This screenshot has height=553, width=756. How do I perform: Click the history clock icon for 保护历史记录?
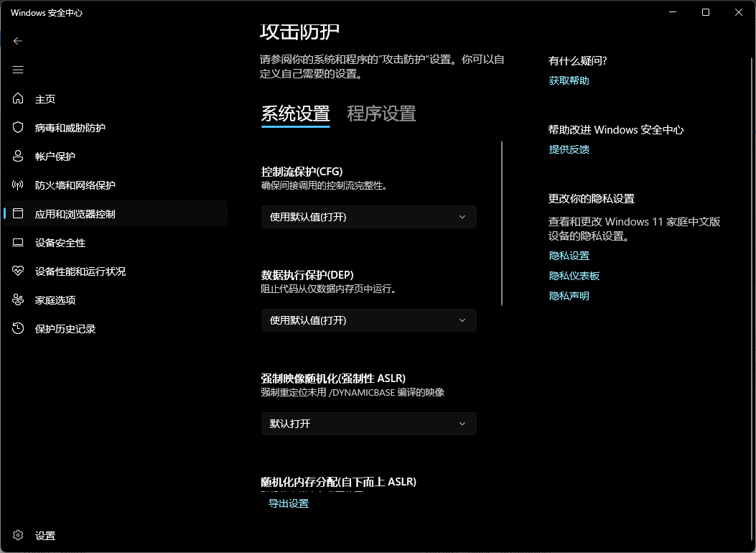pos(18,328)
